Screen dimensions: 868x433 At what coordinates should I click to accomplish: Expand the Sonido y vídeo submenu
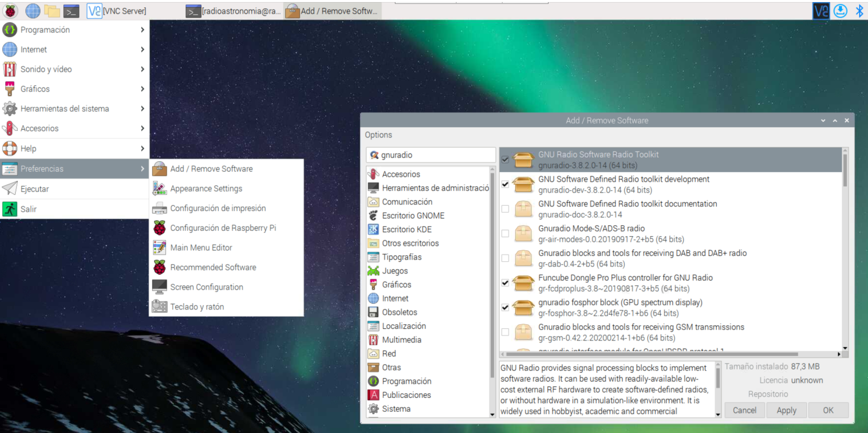coord(74,69)
